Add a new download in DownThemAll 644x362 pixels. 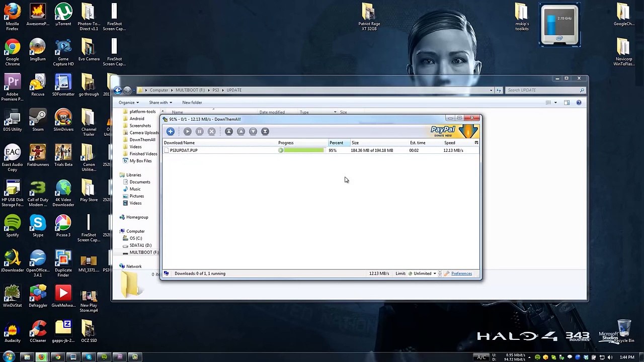pyautogui.click(x=171, y=131)
